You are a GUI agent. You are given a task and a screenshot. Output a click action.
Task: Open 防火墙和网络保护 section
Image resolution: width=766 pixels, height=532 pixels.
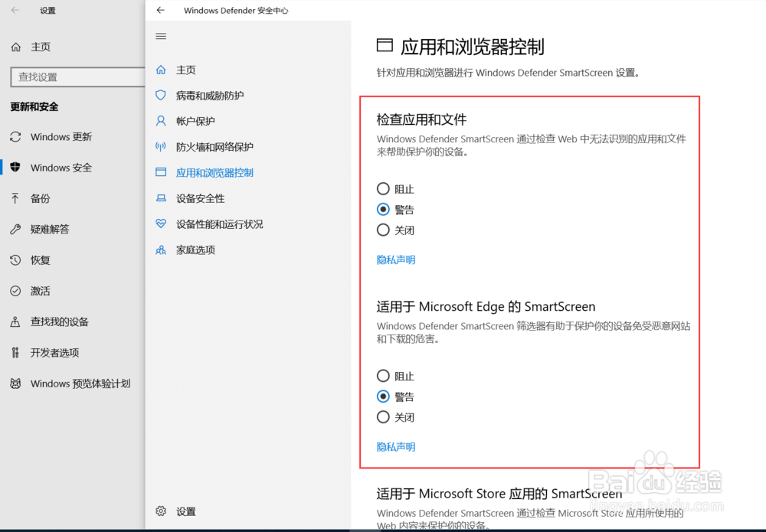tap(215, 146)
